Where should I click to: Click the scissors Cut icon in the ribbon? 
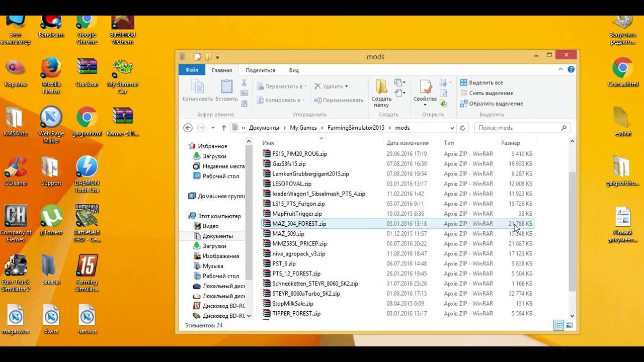click(x=245, y=83)
